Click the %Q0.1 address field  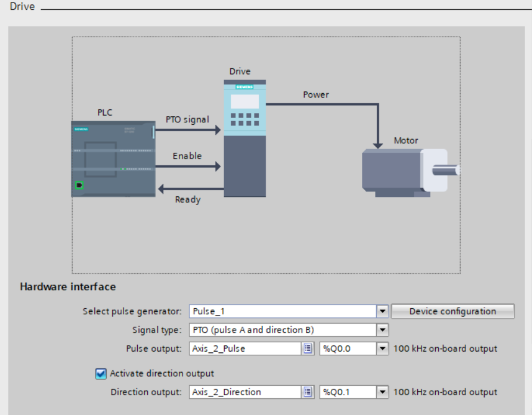(x=348, y=392)
